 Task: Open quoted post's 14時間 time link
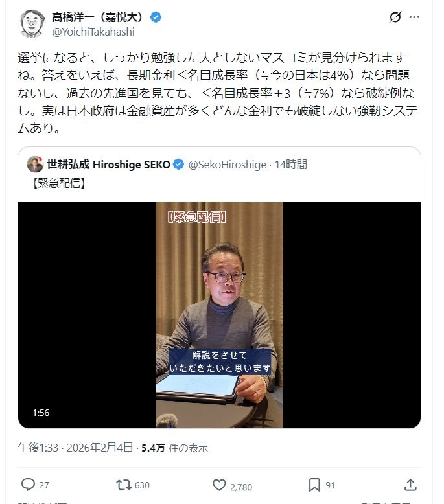(290, 165)
